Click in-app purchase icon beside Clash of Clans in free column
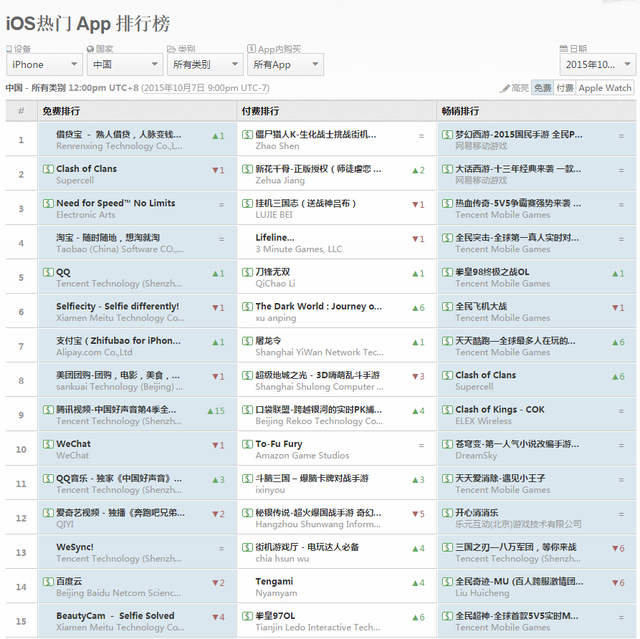The image size is (640, 639). pos(48,169)
